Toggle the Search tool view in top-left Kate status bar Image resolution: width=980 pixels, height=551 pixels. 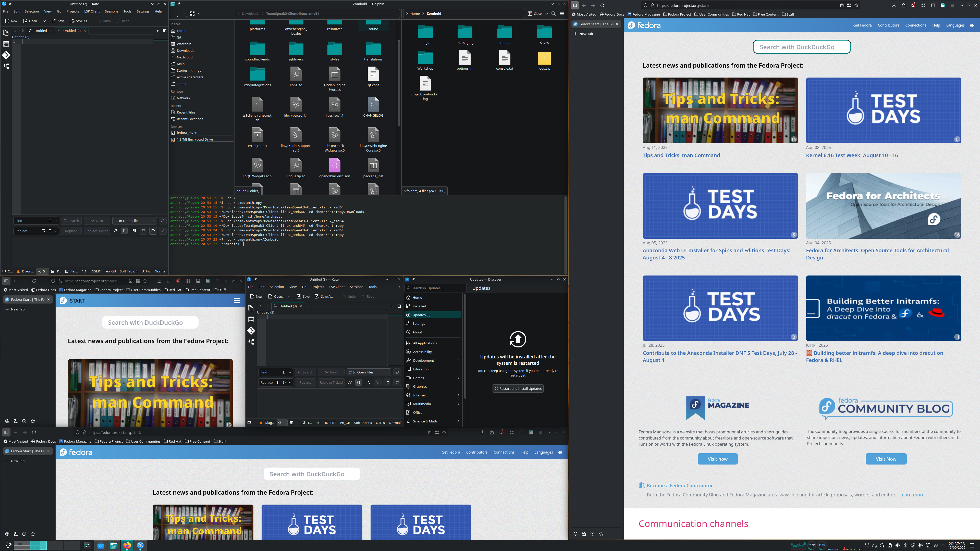[42, 271]
